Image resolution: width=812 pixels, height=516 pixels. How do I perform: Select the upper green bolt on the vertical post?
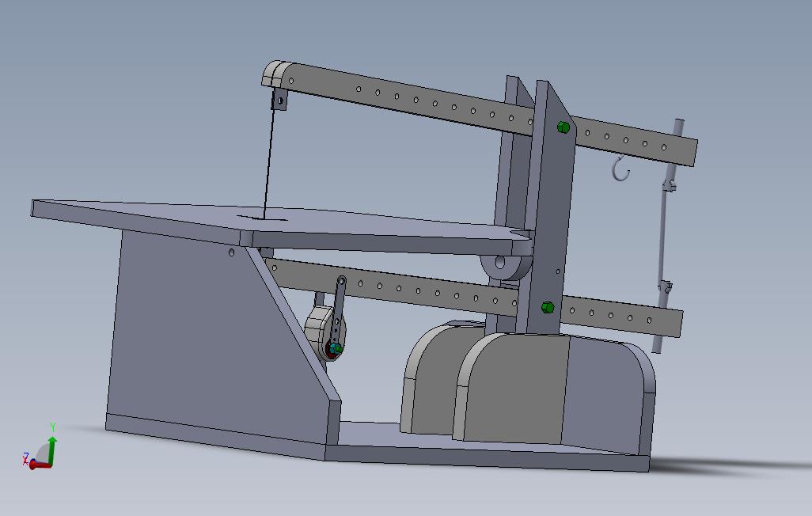(x=563, y=127)
